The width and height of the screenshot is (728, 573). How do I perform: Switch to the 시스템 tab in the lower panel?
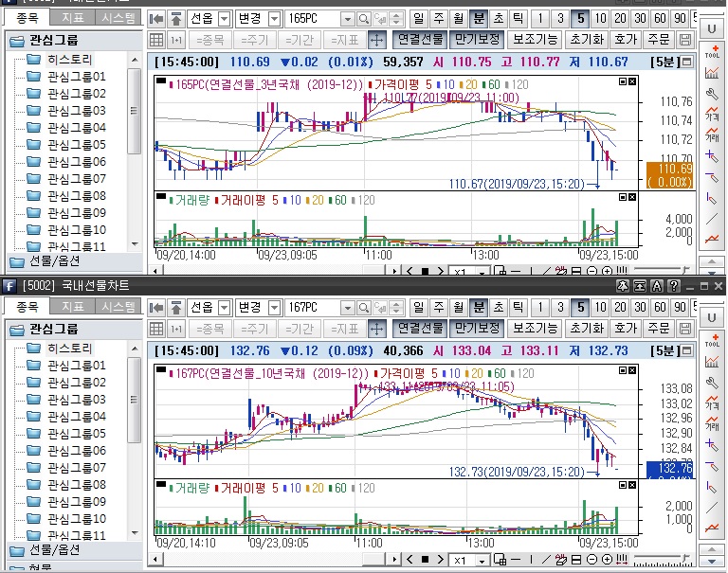click(119, 307)
